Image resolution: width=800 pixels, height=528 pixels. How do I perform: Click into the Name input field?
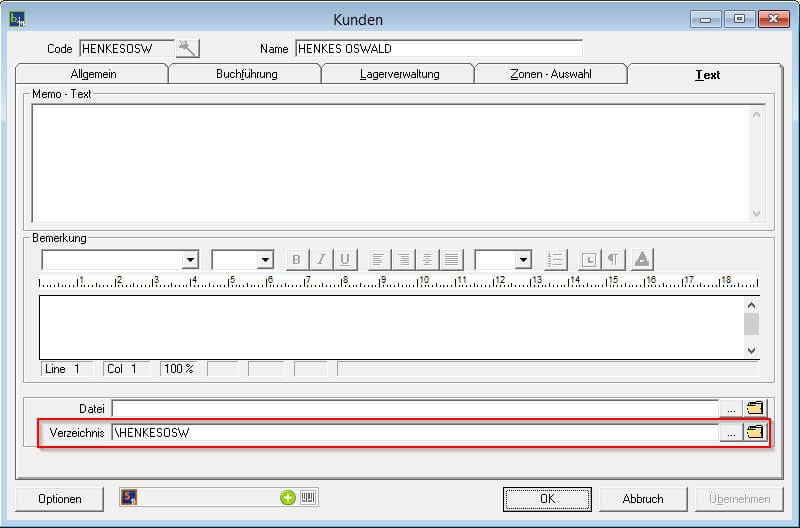pyautogui.click(x=439, y=49)
